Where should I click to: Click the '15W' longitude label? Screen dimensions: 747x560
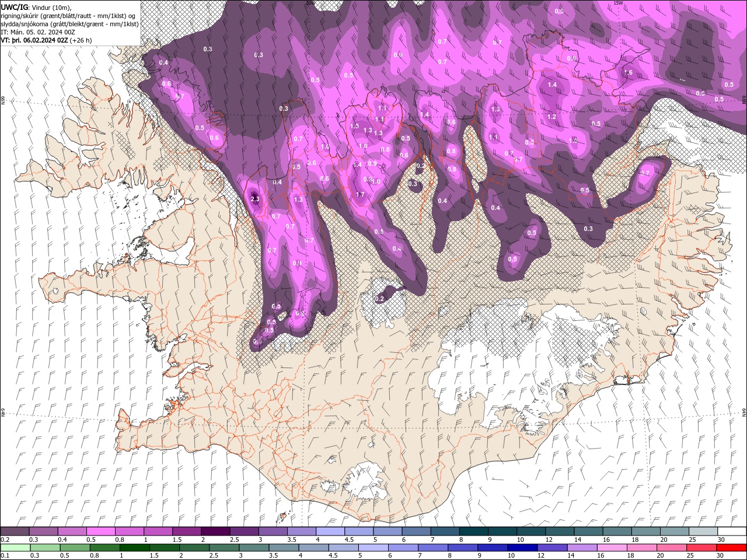pyautogui.click(x=617, y=3)
